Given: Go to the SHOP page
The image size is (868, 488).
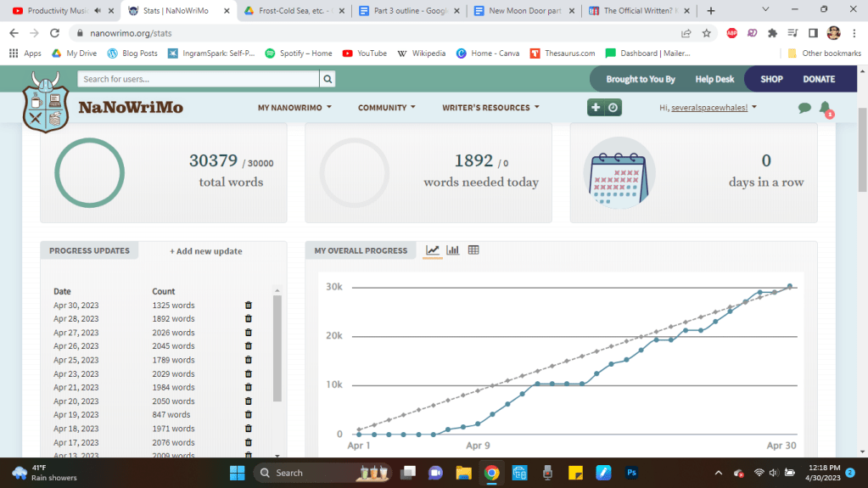Looking at the screenshot, I should click(771, 79).
